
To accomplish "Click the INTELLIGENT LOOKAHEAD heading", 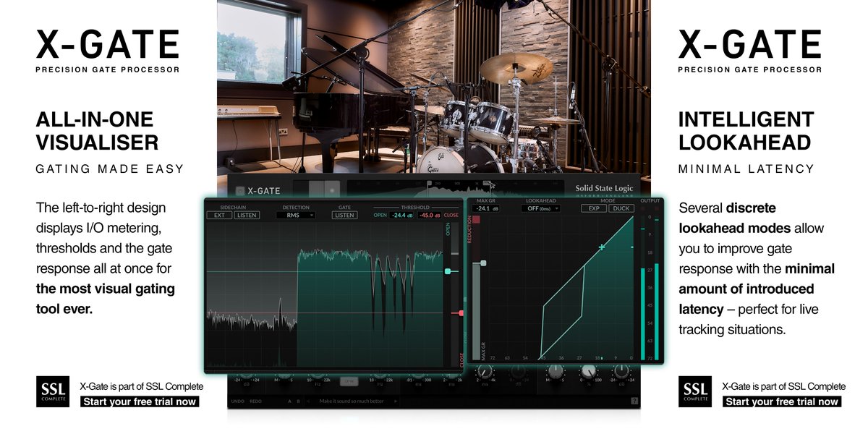I will pyautogui.click(x=746, y=130).
